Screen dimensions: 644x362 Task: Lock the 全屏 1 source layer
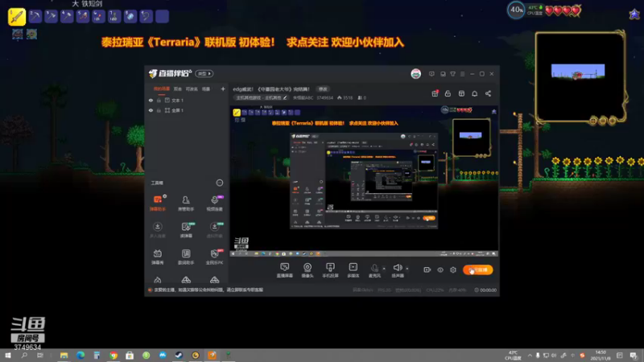(159, 110)
